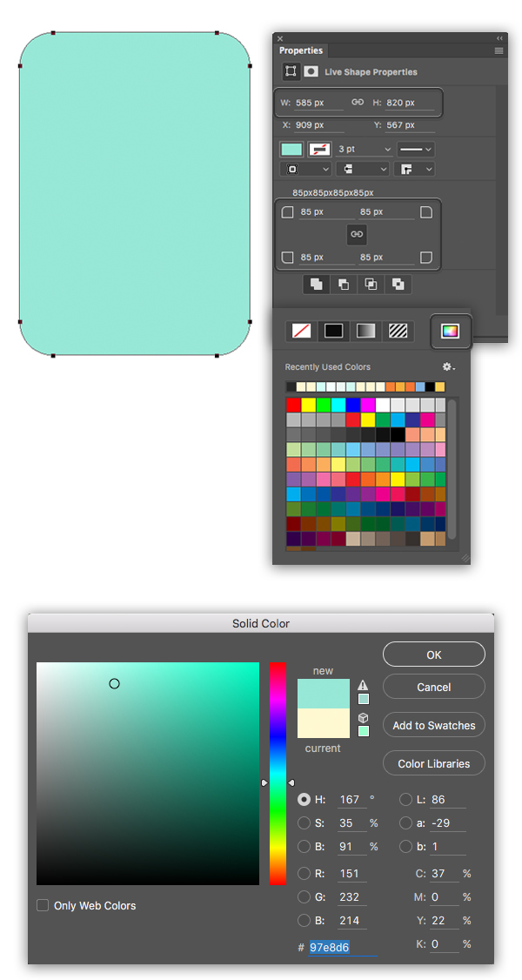Viewport: 522px width, 980px height.
Task: Set fill type to Solid Color
Action: click(x=333, y=331)
